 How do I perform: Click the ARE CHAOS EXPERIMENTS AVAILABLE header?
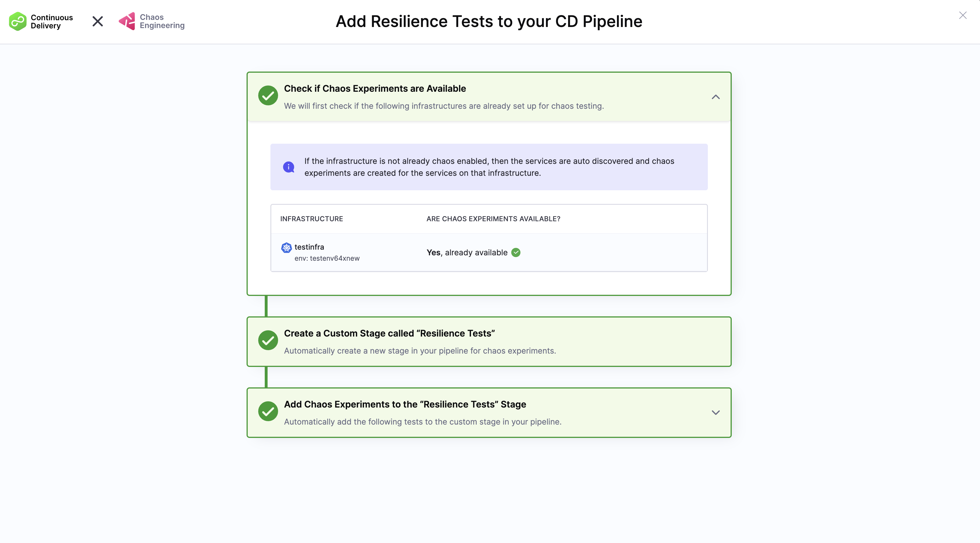click(493, 219)
